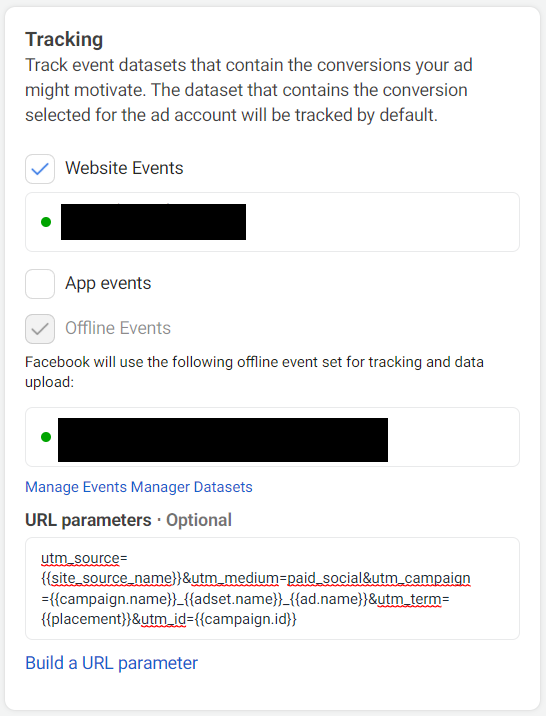Open the Build a URL parameter link
Viewport: 546px width, 716px height.
111,663
